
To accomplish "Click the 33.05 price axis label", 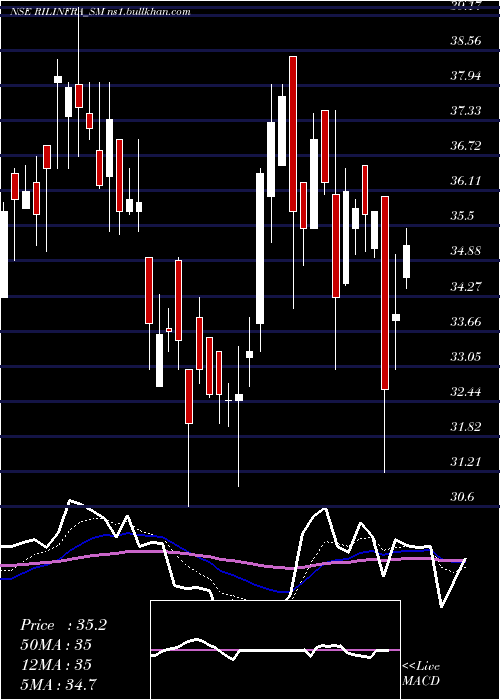I will click(466, 356).
